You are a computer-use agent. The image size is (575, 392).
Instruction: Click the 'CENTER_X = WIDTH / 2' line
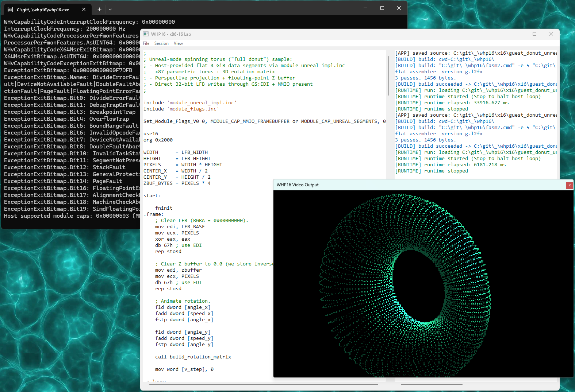pos(176,171)
